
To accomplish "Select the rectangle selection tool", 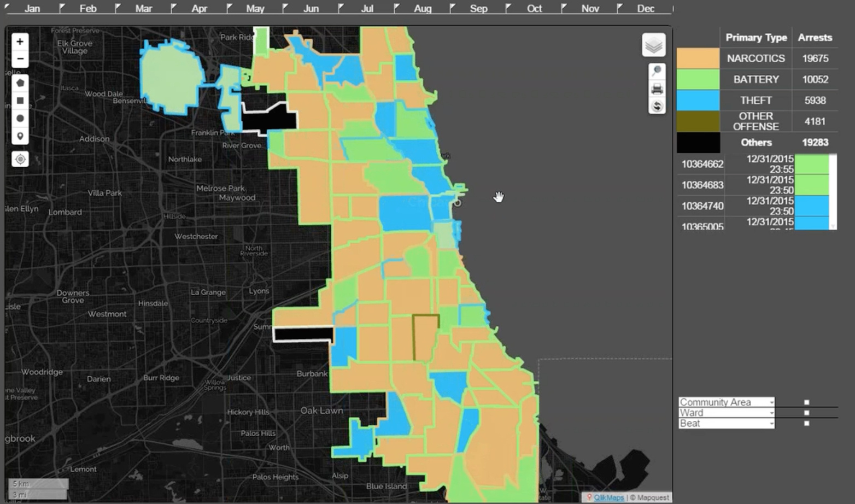I will pyautogui.click(x=20, y=101).
